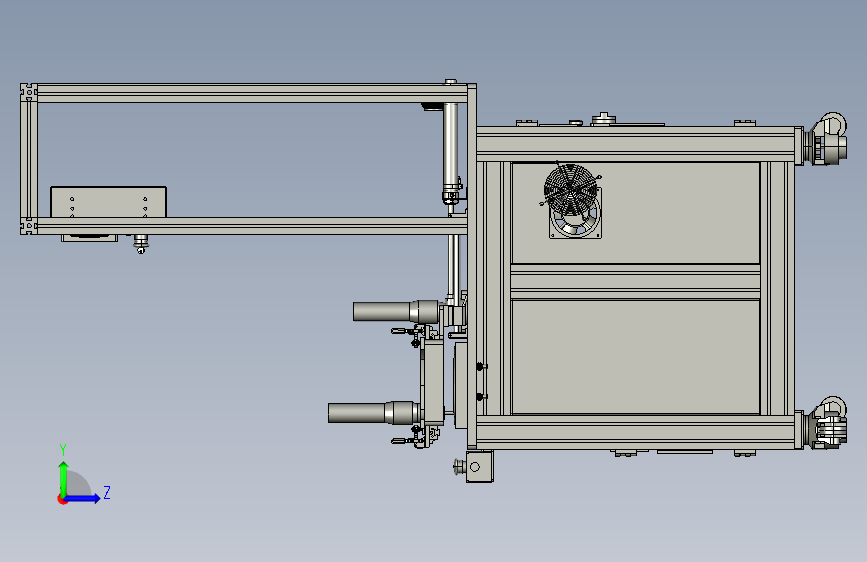The height and width of the screenshot is (562, 867).
Task: Click the Y axis label text
Action: click(63, 450)
